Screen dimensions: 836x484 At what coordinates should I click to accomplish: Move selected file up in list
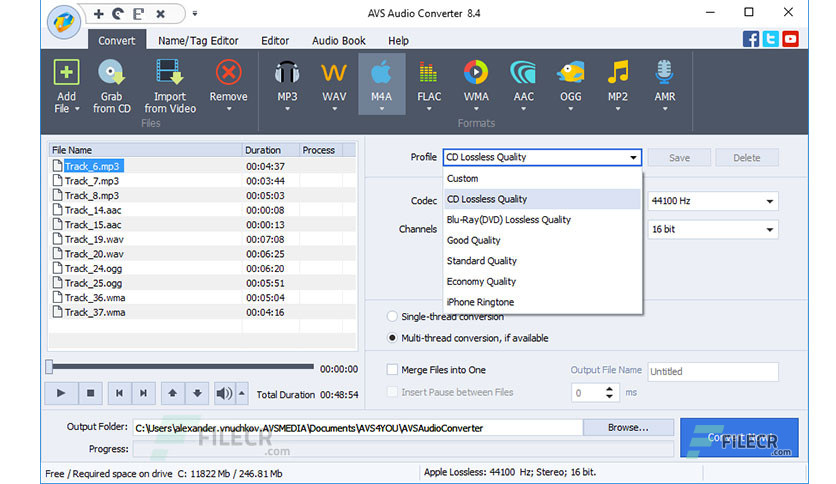172,393
